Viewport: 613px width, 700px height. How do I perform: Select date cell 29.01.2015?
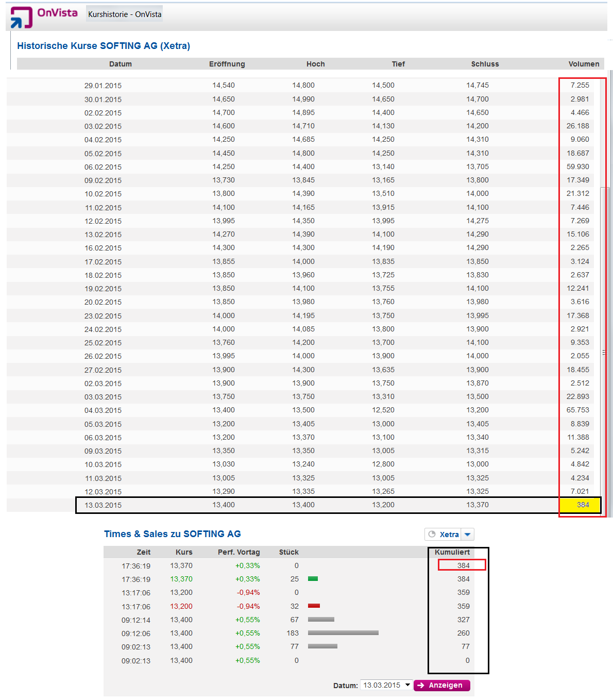coord(103,86)
